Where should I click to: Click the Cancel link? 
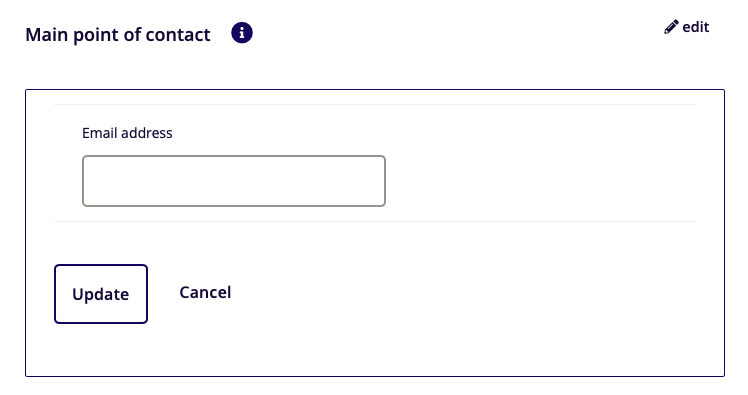click(x=205, y=292)
